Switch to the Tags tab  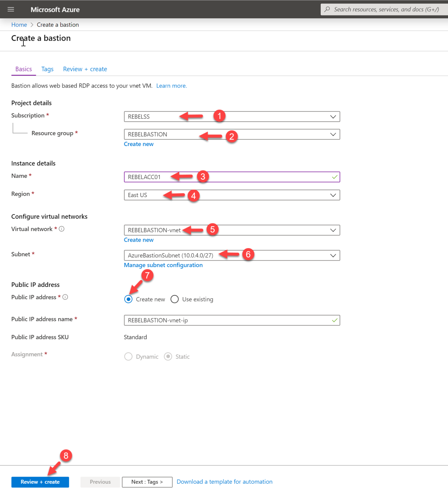tap(47, 69)
